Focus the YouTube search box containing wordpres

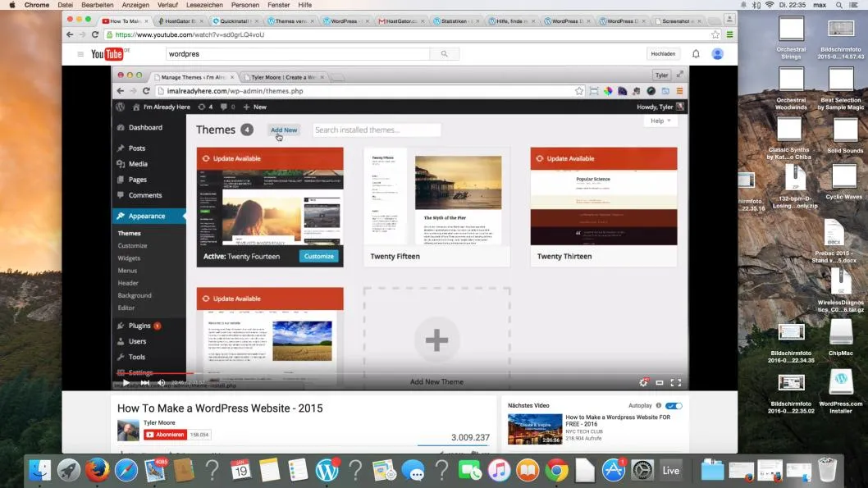(x=298, y=53)
